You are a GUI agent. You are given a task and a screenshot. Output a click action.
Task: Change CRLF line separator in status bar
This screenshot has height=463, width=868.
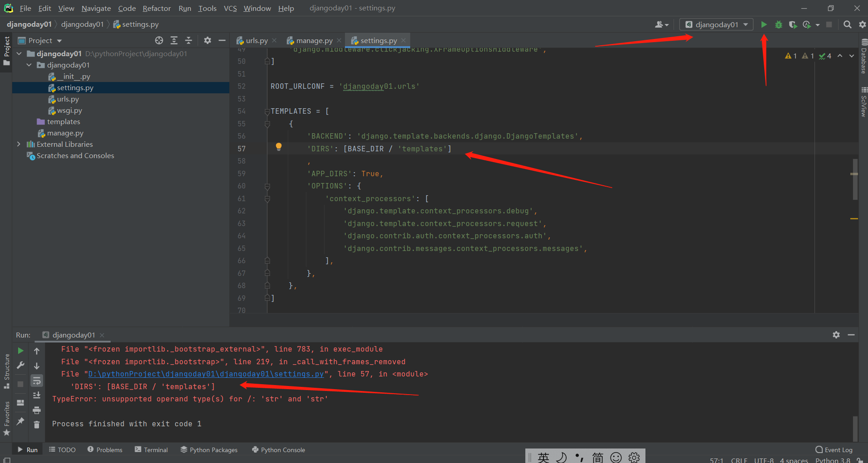point(739,460)
